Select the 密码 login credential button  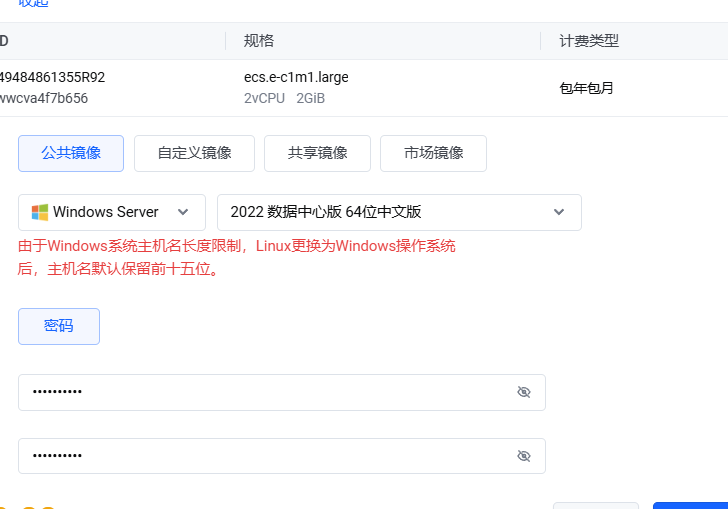click(x=59, y=326)
